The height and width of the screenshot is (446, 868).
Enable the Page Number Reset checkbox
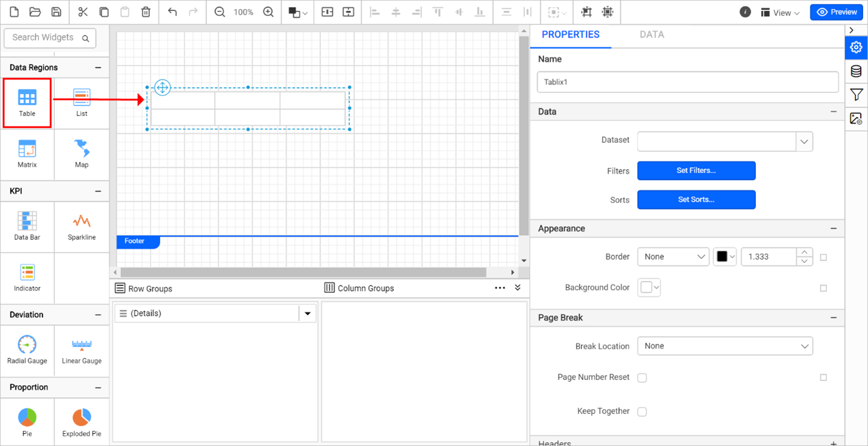[x=642, y=377]
